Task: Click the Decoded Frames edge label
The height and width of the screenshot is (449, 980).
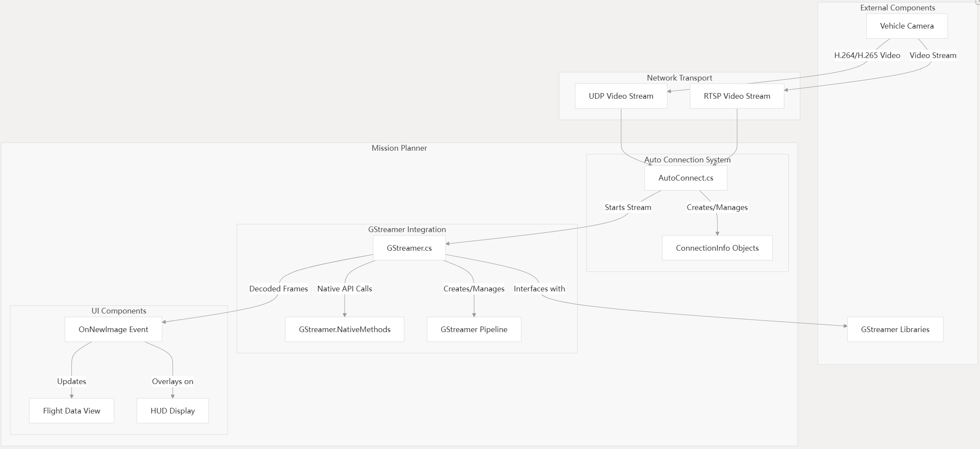Action: pyautogui.click(x=278, y=289)
